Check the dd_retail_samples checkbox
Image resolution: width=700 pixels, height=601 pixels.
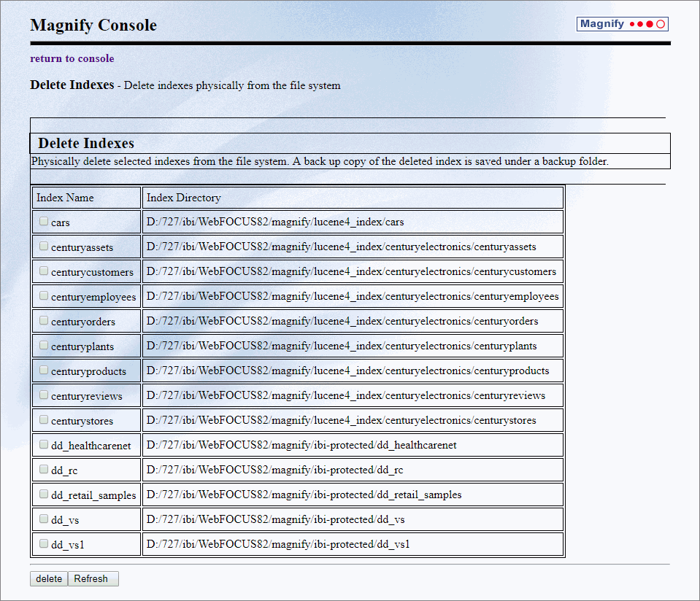43,494
